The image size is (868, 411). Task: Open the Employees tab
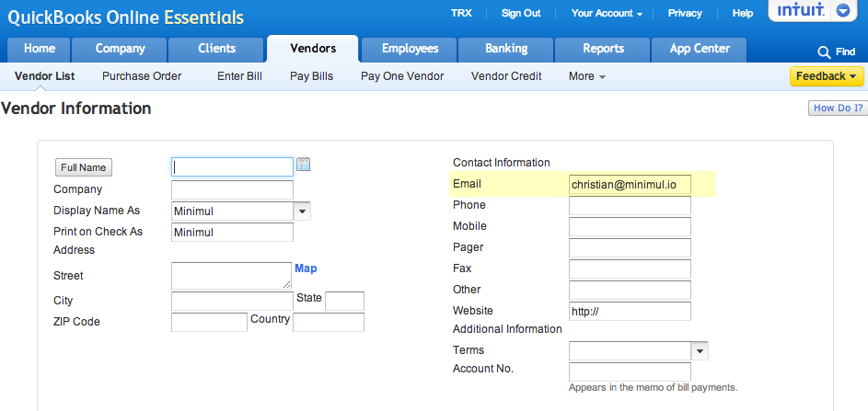click(410, 49)
